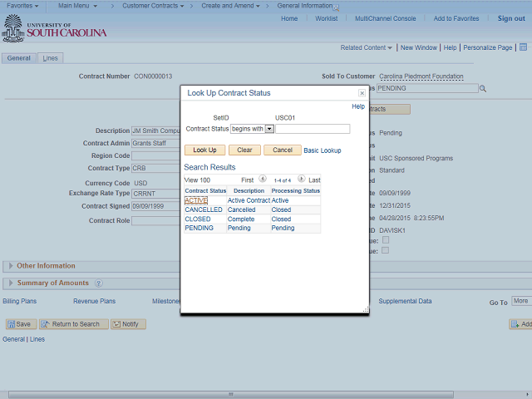The image size is (532, 399).
Task: Click Add to Favorites link
Action: (x=456, y=18)
